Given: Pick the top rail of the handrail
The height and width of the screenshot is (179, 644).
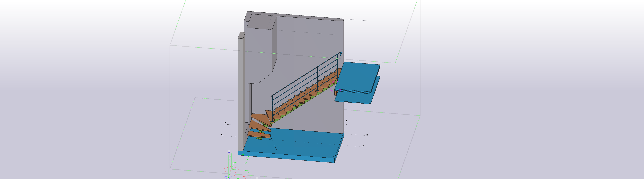Looking at the screenshot, I should pos(305,75).
